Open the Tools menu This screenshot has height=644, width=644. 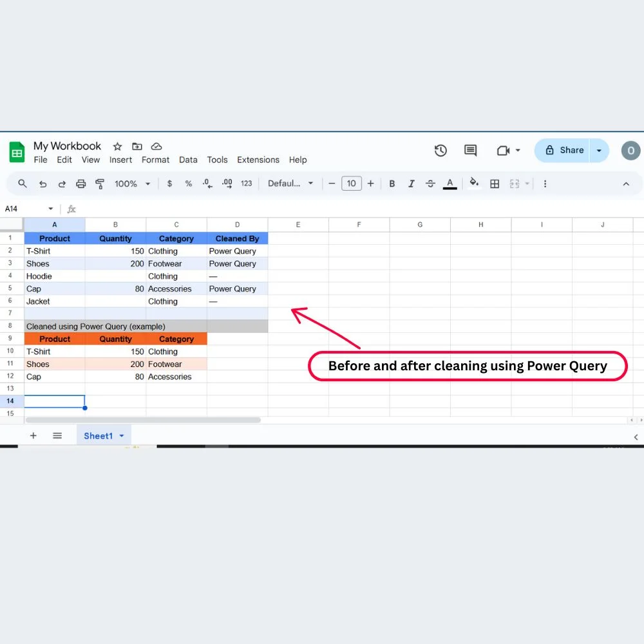[217, 160]
